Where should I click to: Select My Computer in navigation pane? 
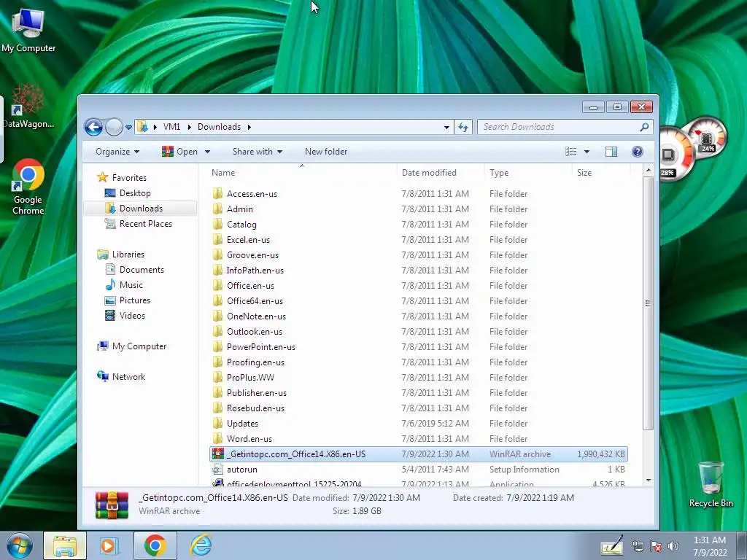tap(139, 346)
